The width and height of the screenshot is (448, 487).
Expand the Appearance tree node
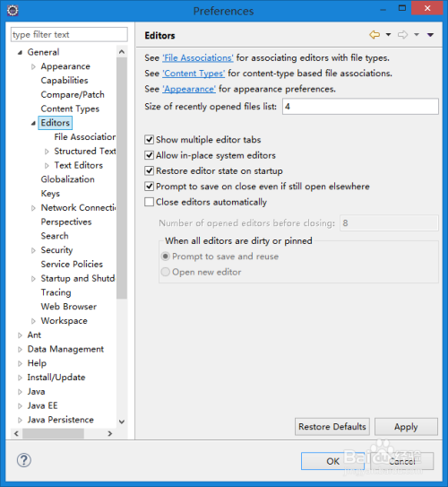tap(33, 66)
